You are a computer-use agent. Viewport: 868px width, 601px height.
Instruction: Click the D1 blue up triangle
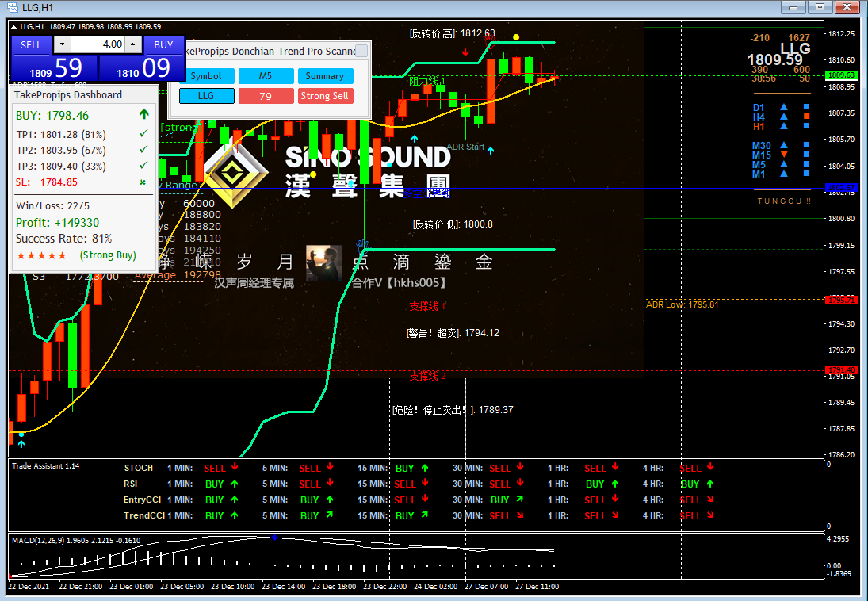coord(784,108)
